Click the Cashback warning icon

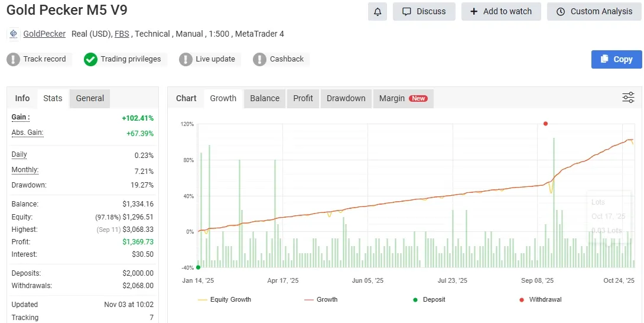point(259,59)
